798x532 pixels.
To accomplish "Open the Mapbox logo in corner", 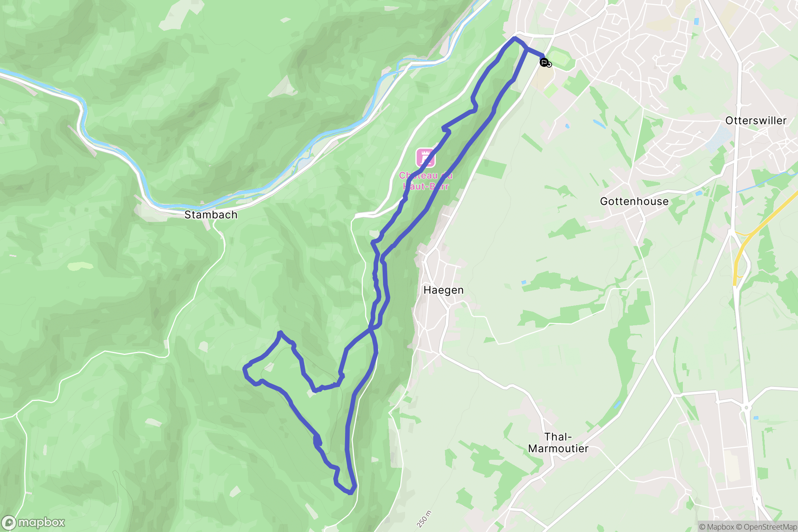I will (x=33, y=522).
